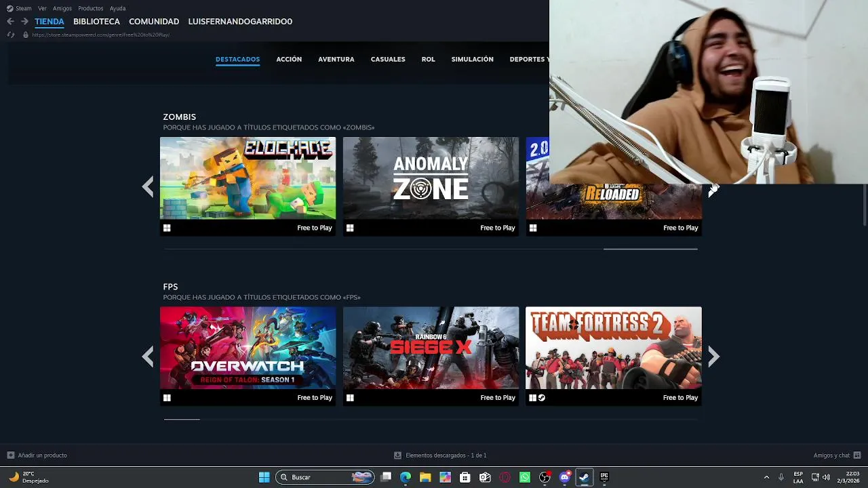The width and height of the screenshot is (868, 488).
Task: Select the AVENTURA genre tab
Action: (x=336, y=60)
